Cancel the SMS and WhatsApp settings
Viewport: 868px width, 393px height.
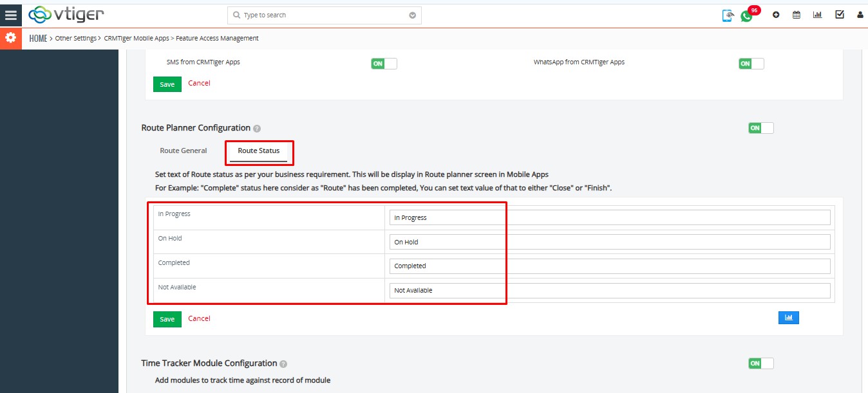coord(199,83)
